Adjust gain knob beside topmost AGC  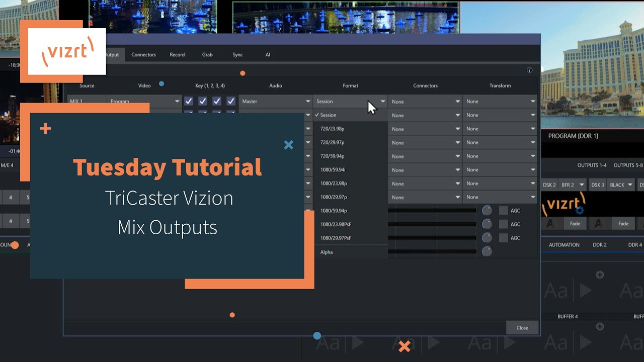pos(487,211)
